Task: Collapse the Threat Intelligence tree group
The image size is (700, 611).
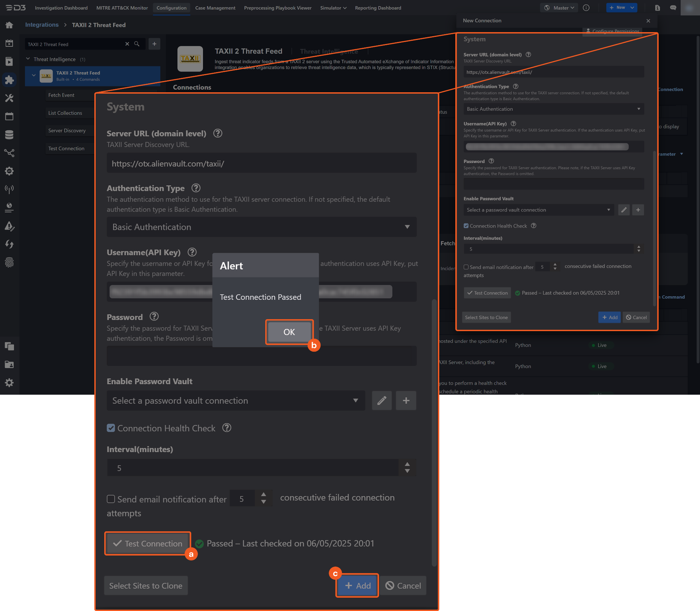Action: click(x=28, y=59)
